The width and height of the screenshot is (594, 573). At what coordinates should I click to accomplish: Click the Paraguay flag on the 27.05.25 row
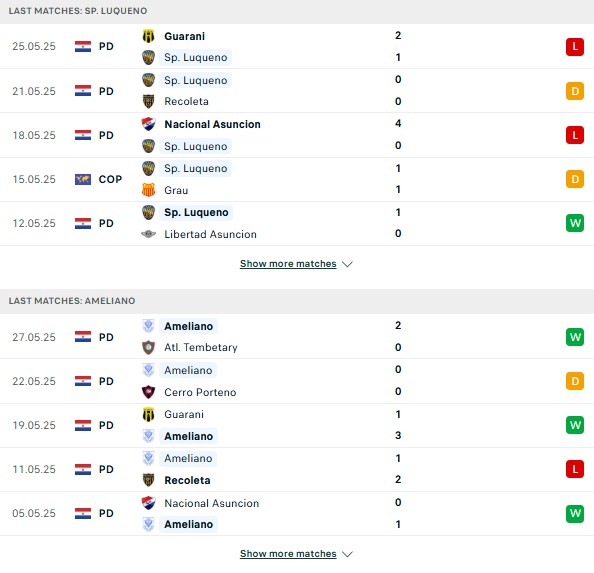coord(83,337)
